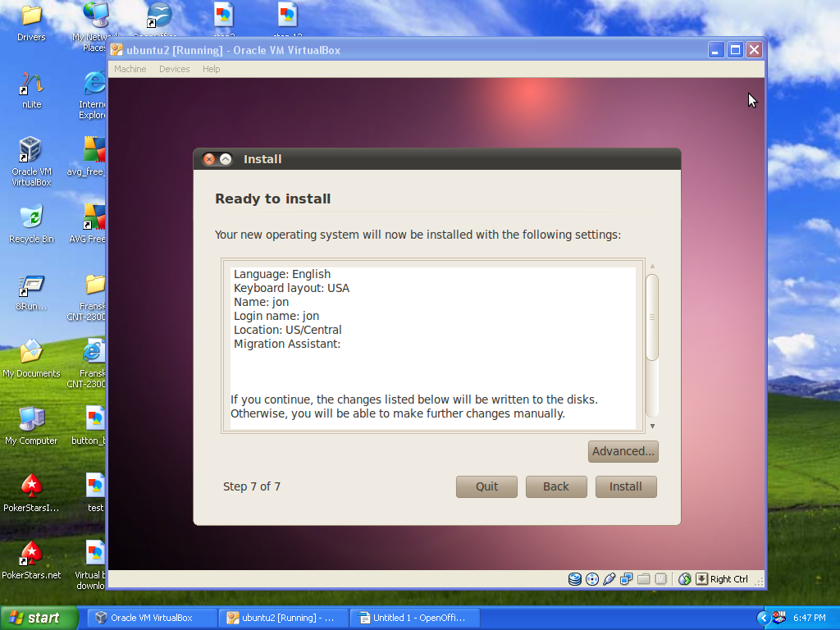Select the OpenOffice desktop shortcut
Image resolution: width=840 pixels, height=630 pixels.
coord(158,20)
